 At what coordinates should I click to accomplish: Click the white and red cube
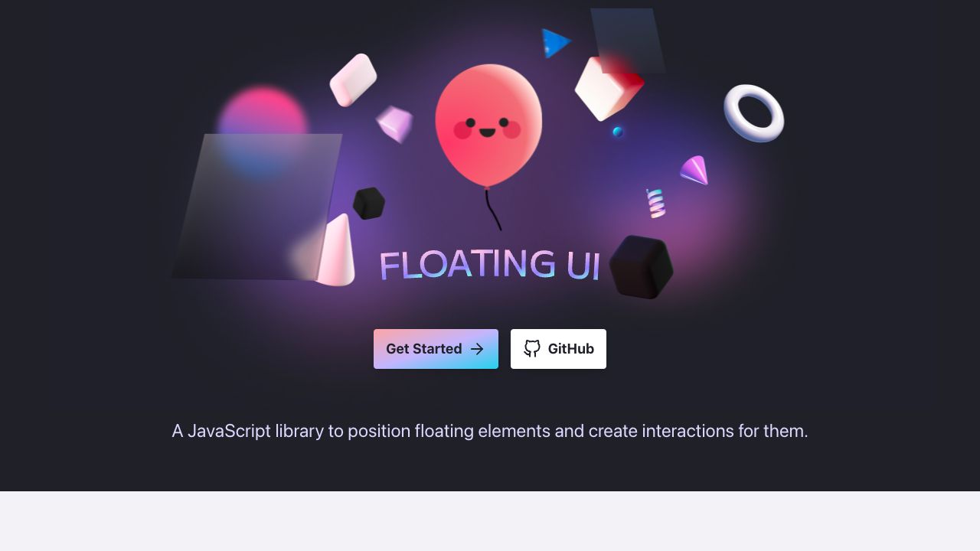[609, 88]
